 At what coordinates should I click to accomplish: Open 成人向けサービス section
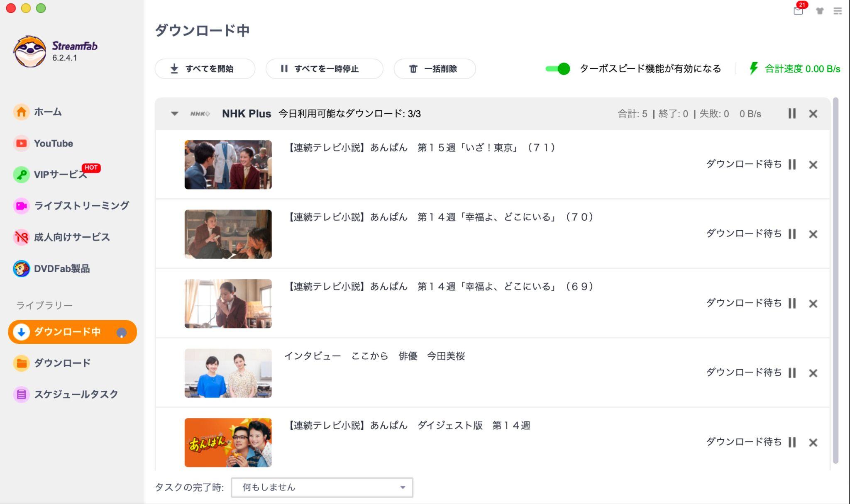[x=61, y=237]
